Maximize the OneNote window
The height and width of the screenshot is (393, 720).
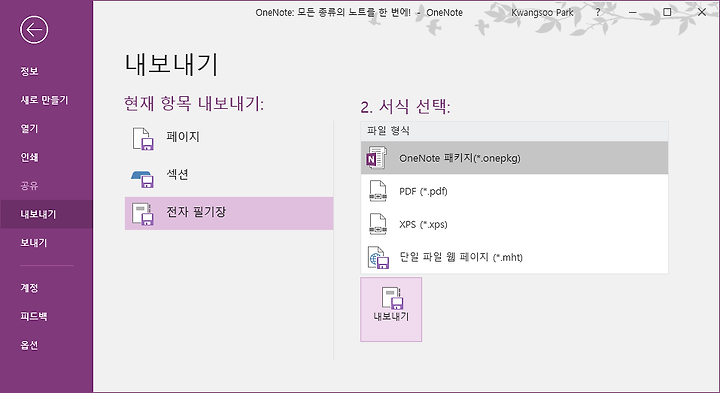[x=667, y=12]
